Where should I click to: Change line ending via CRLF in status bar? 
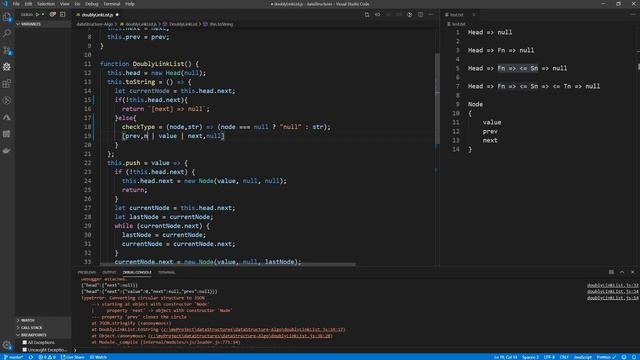tap(564, 357)
